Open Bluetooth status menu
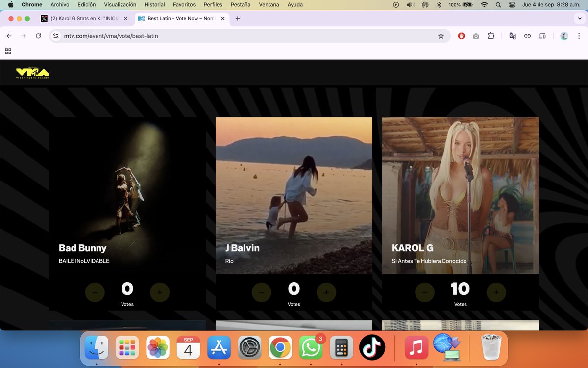588x368 pixels. pos(439,4)
